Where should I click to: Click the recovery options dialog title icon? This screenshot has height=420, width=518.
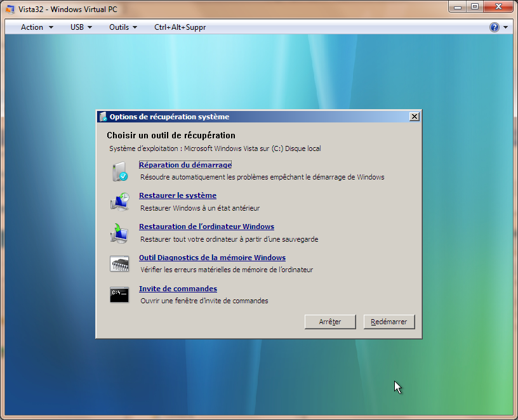point(103,117)
